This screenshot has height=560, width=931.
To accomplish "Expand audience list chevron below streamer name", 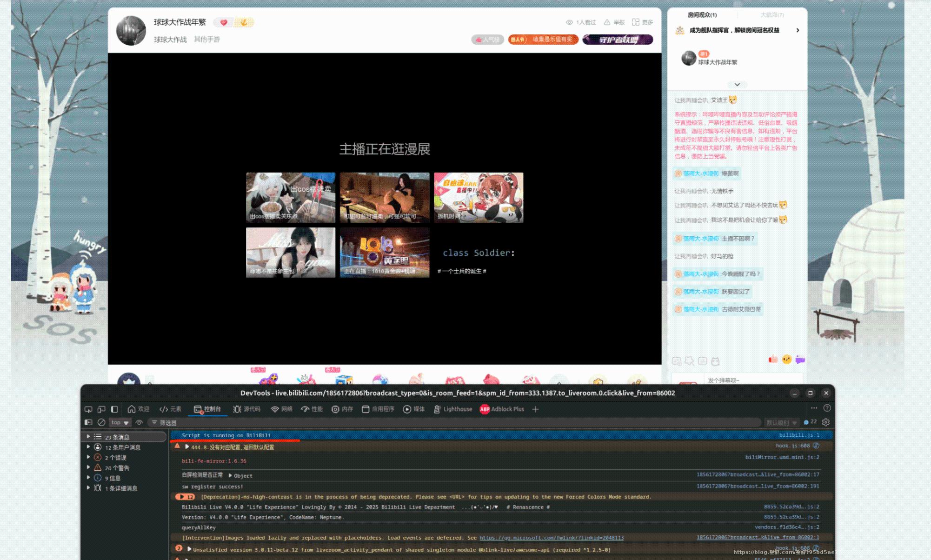I will click(737, 85).
